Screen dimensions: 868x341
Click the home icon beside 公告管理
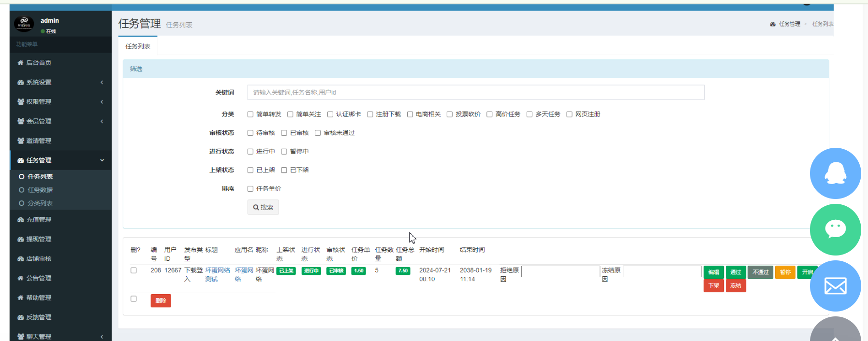(20, 278)
